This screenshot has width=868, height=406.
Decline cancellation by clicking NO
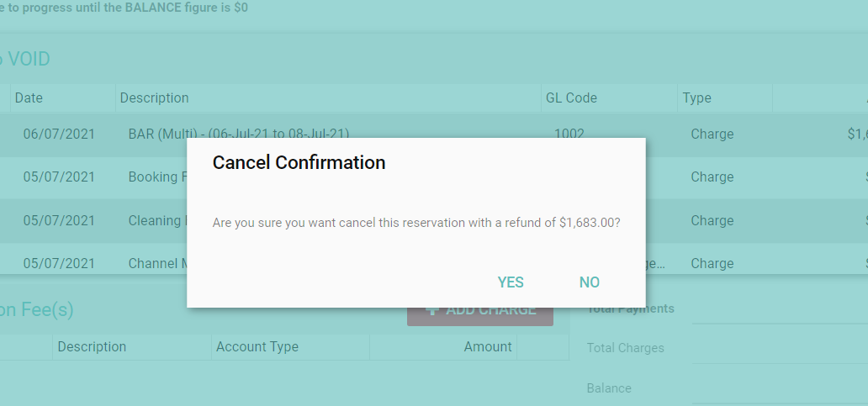[590, 282]
